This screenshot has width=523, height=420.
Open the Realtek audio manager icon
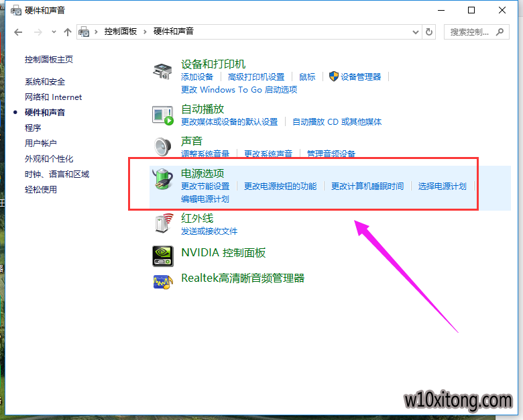163,282
